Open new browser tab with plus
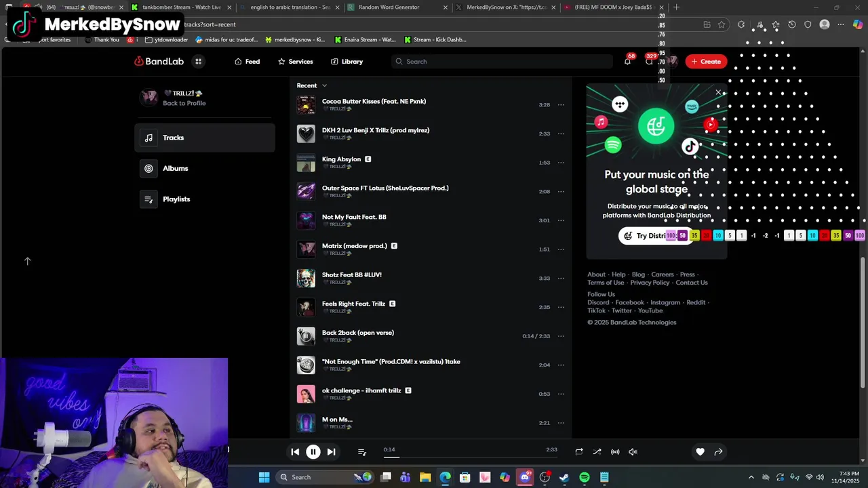Screen dimensions: 868x488 [x=676, y=7]
